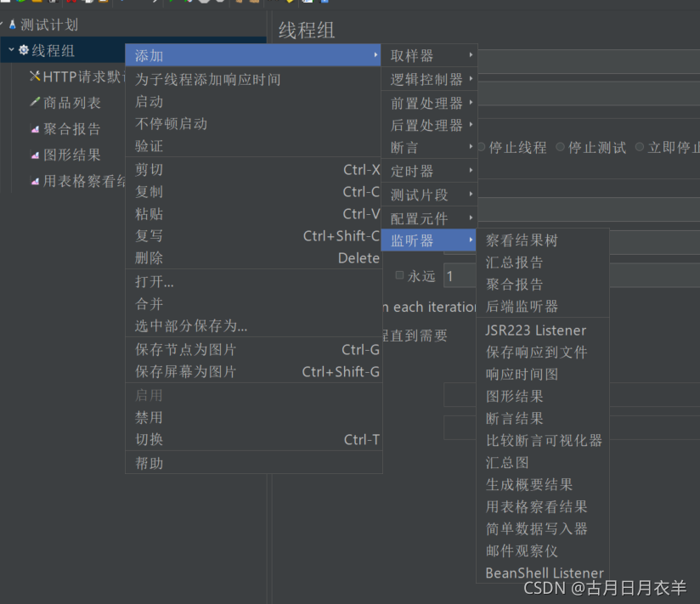The image size is (700, 604).
Task: Add 聚合报告 from the listener submenu
Action: pos(543,285)
